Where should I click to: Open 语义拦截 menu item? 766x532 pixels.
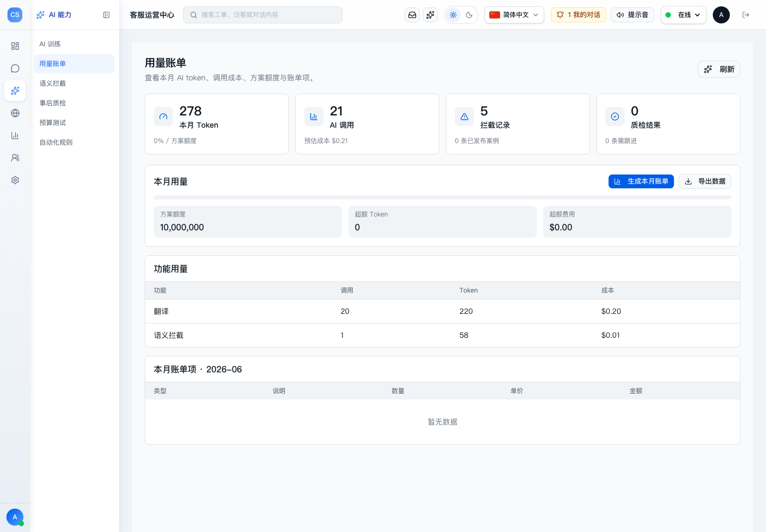74,84
